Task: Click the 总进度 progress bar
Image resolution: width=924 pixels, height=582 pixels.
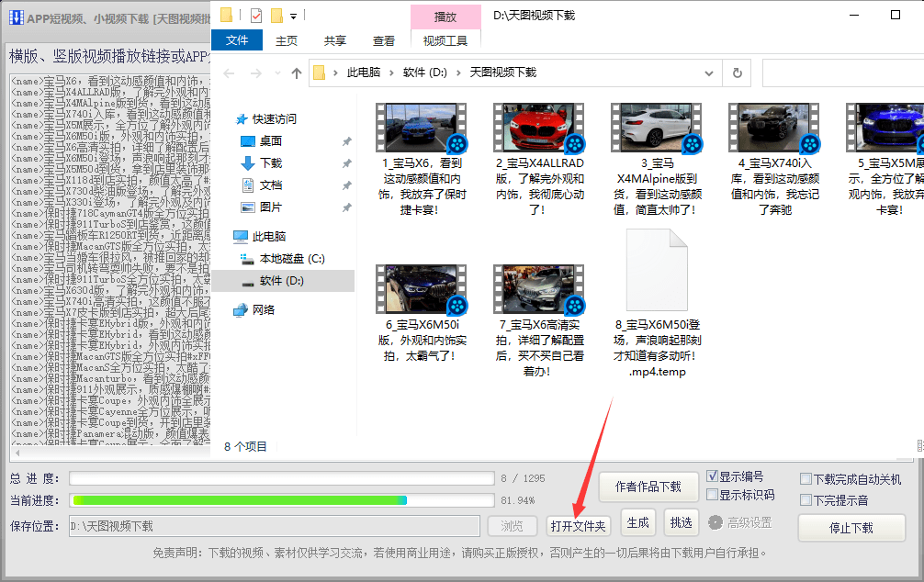Action: point(282,477)
